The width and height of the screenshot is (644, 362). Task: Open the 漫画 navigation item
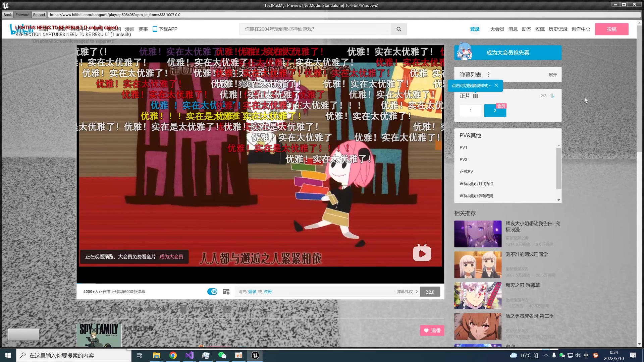129,29
